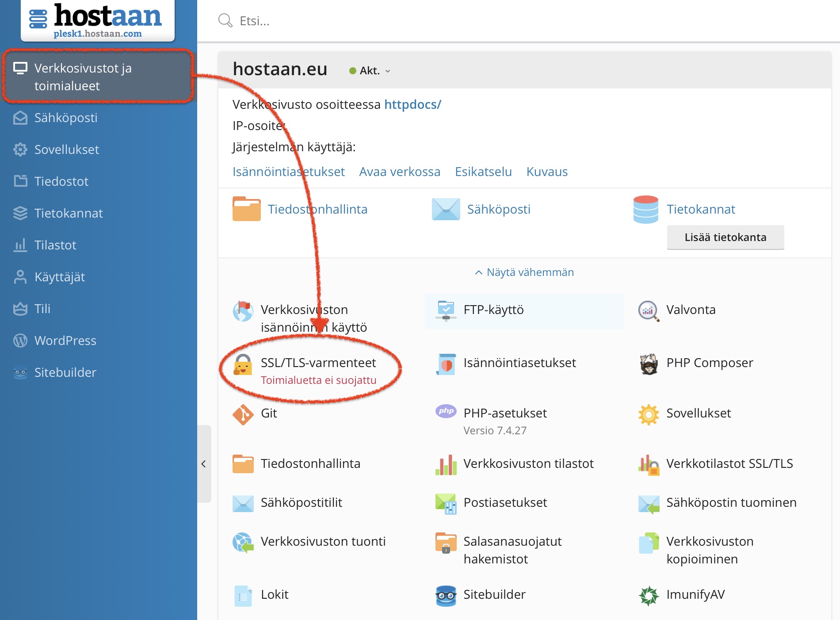This screenshot has width=840, height=620.
Task: Click the Verkkosivuston kopioiminen icon
Action: point(649,543)
